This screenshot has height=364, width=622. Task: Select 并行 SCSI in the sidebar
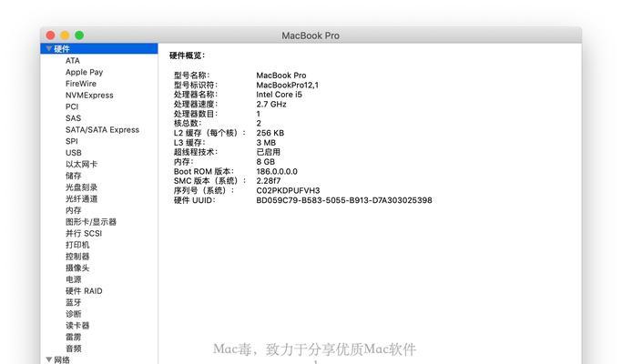click(84, 233)
